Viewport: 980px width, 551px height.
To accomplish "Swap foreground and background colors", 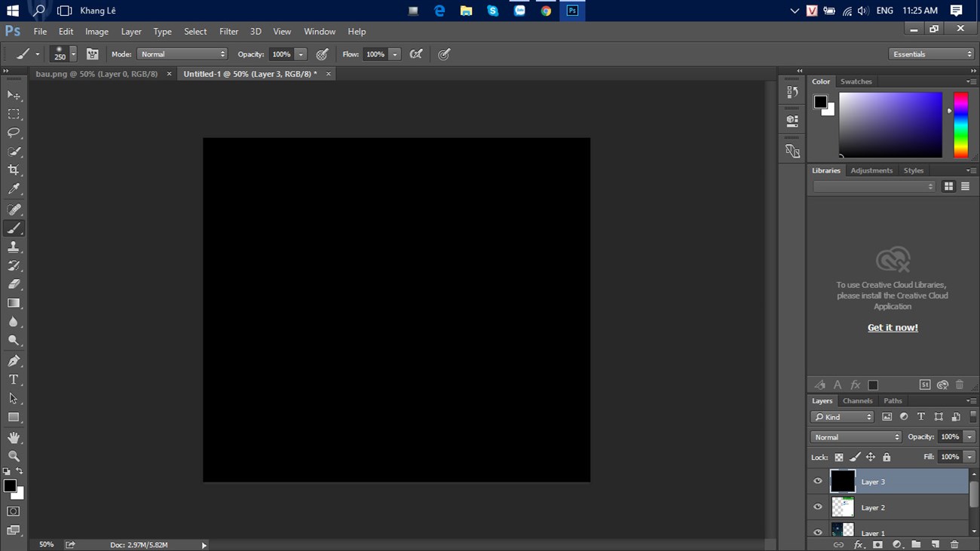I will (20, 471).
